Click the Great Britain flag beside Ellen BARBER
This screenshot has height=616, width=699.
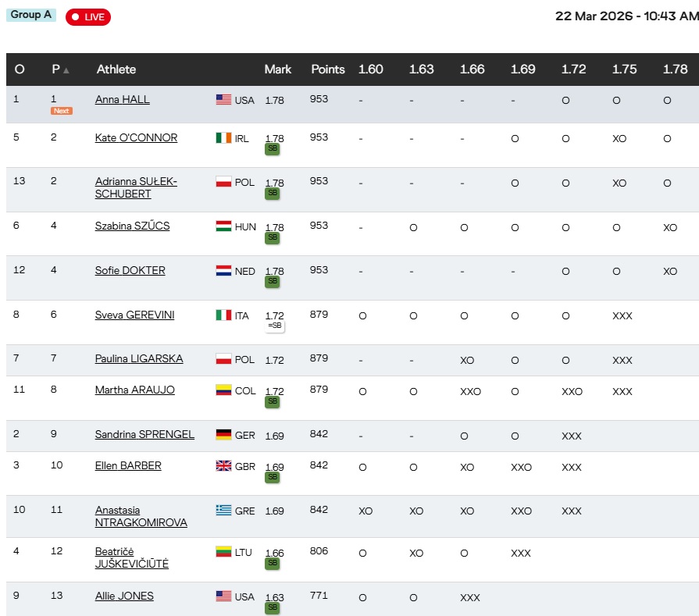pos(223,466)
